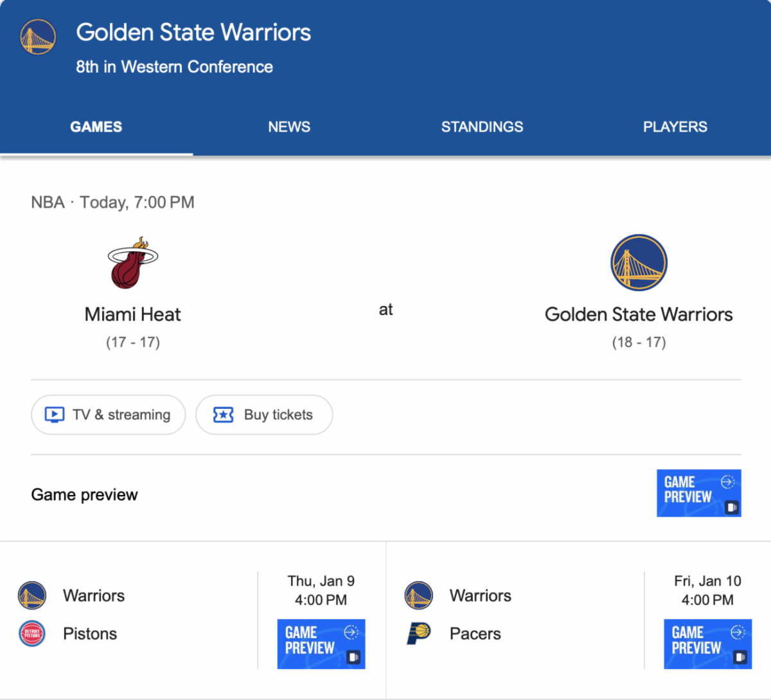Click the Detroit Pistons logo
This screenshot has height=700, width=771.
tap(32, 634)
